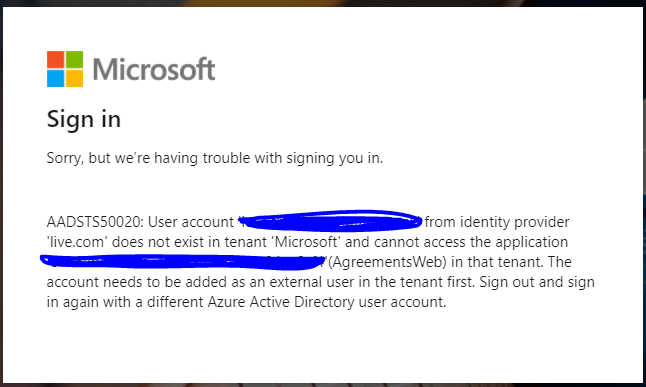Select the 'Sign in' heading

(x=84, y=120)
